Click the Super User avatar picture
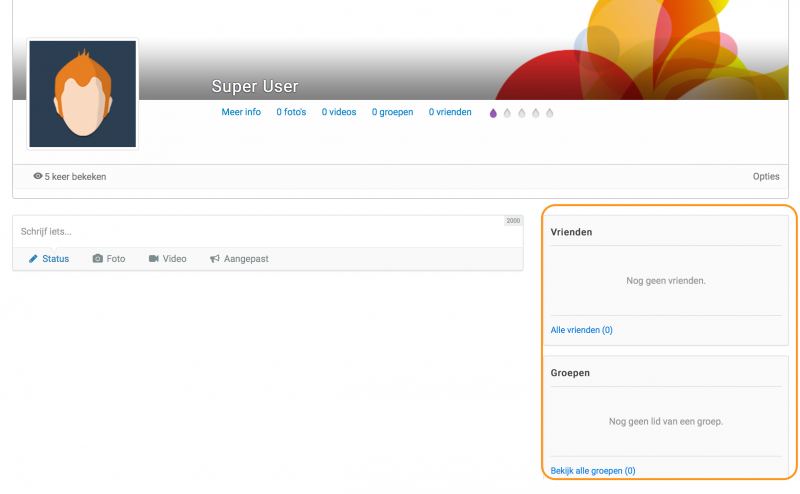The width and height of the screenshot is (800, 494). pyautogui.click(x=83, y=94)
